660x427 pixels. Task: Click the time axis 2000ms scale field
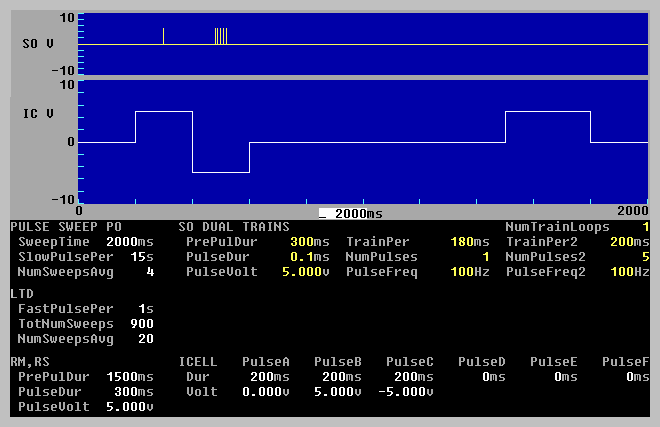click(351, 213)
